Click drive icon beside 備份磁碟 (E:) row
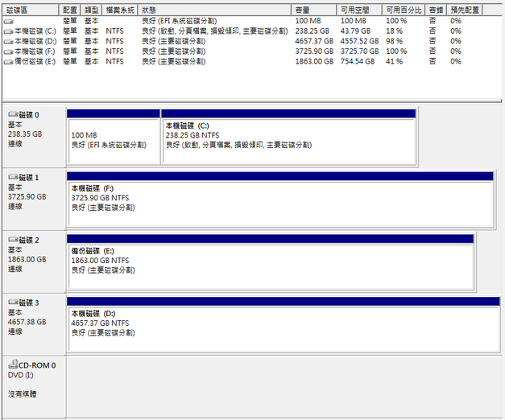This screenshot has height=420, width=505. [8, 62]
